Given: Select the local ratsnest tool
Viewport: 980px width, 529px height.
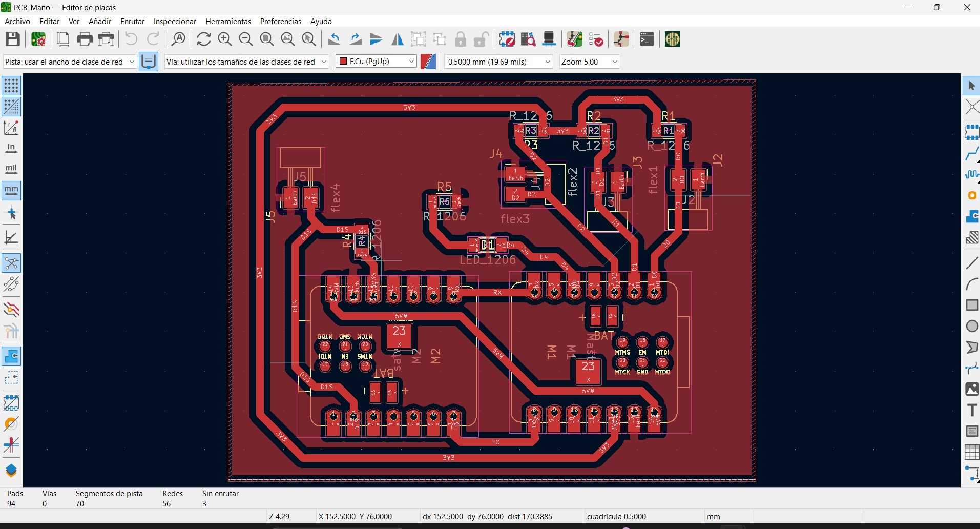Looking at the screenshot, I should point(972,107).
